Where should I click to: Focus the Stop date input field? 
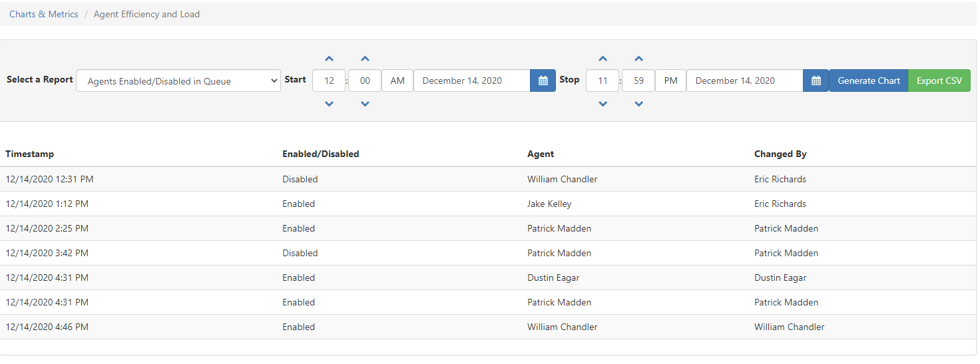click(x=745, y=81)
